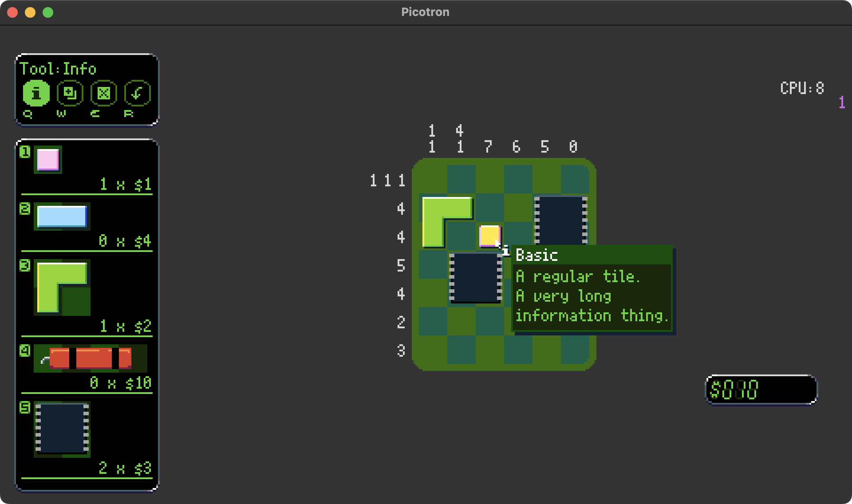852x504 pixels.
Task: Click the slot number 3 badge
Action: point(25,266)
